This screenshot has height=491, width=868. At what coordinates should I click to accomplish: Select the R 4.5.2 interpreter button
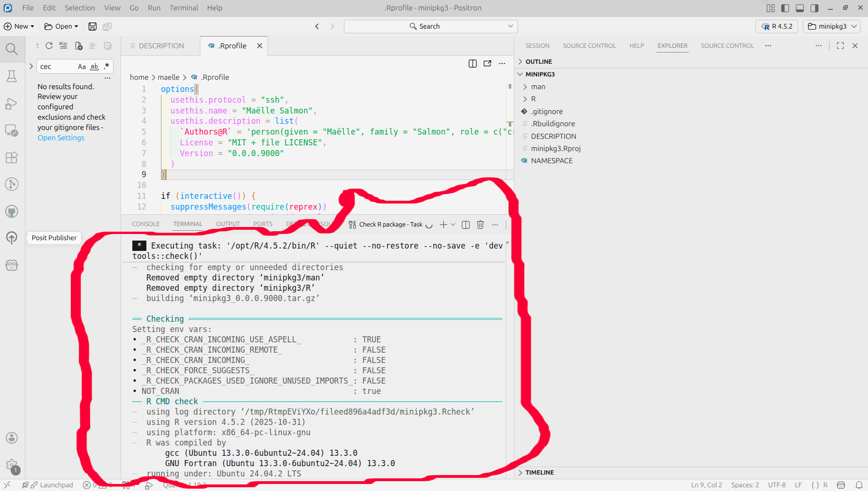point(777,26)
